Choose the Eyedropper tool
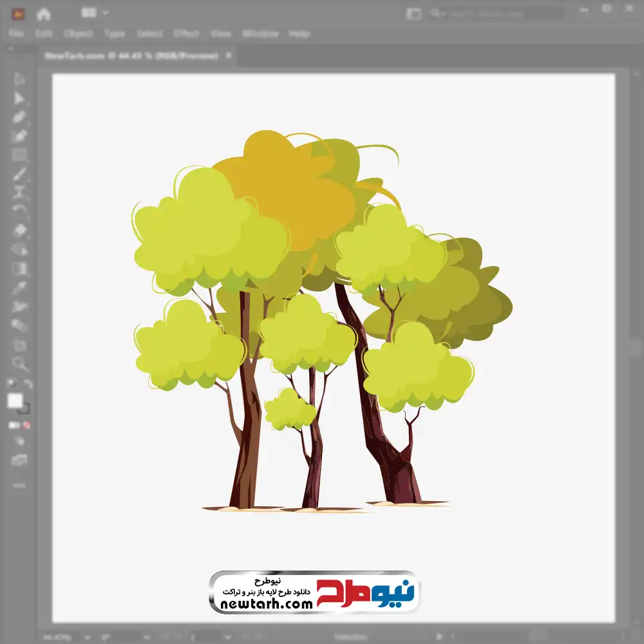 coord(19,287)
